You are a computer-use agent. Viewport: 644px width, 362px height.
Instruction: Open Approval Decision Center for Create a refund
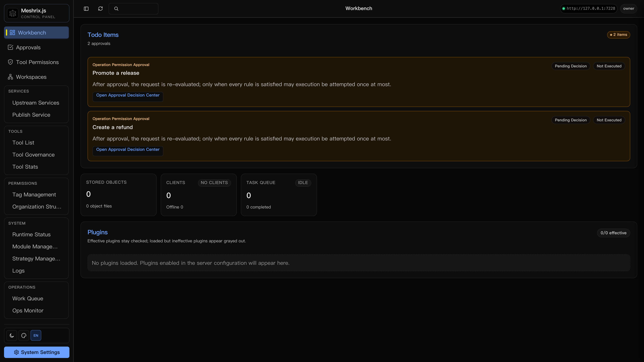(128, 151)
